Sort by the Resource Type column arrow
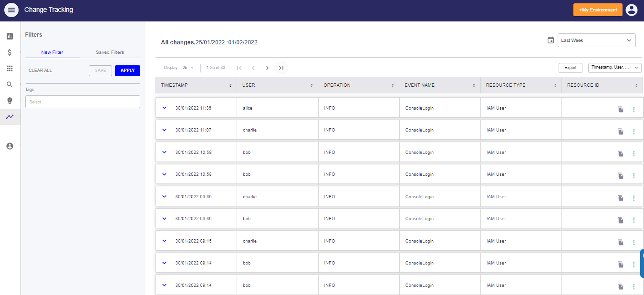The height and width of the screenshot is (295, 644). coord(555,85)
